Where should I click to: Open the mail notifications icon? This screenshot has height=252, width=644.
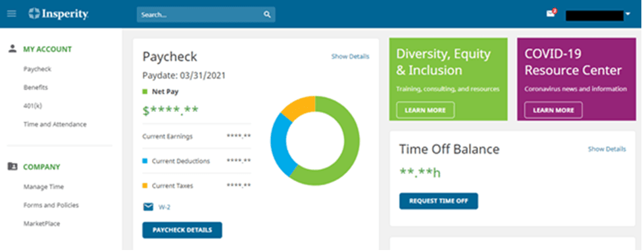tap(551, 14)
